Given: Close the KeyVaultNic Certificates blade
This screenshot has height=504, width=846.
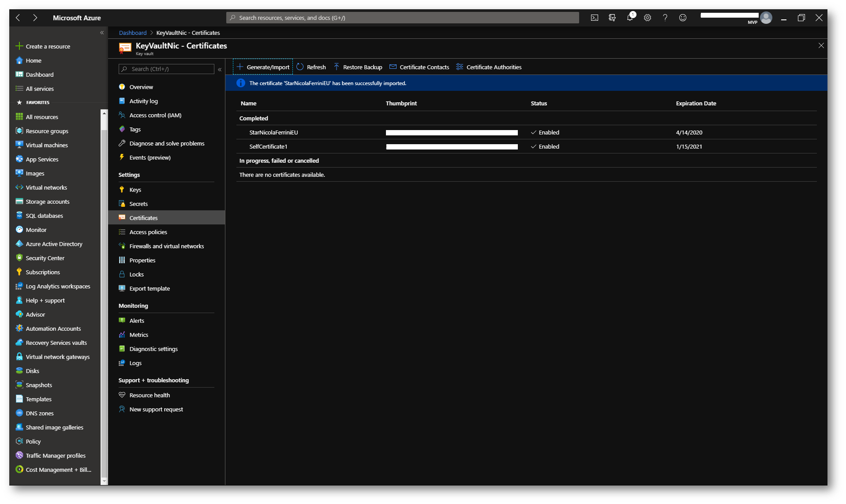Looking at the screenshot, I should click(x=821, y=45).
